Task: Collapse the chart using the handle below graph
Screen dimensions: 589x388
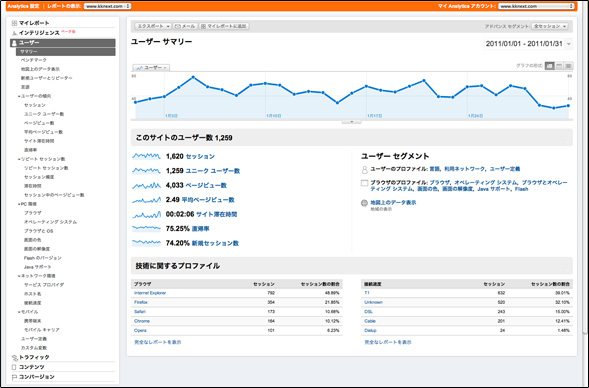Action: click(x=352, y=122)
